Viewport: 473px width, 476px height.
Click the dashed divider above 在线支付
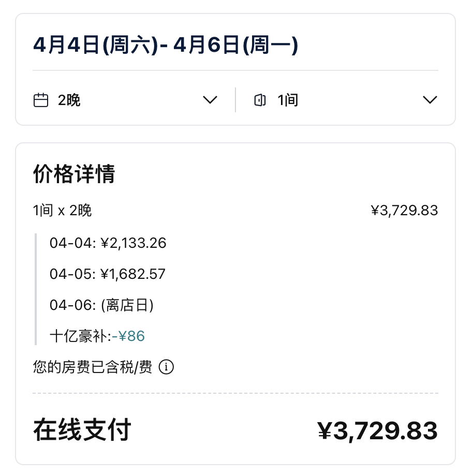pyautogui.click(x=235, y=393)
